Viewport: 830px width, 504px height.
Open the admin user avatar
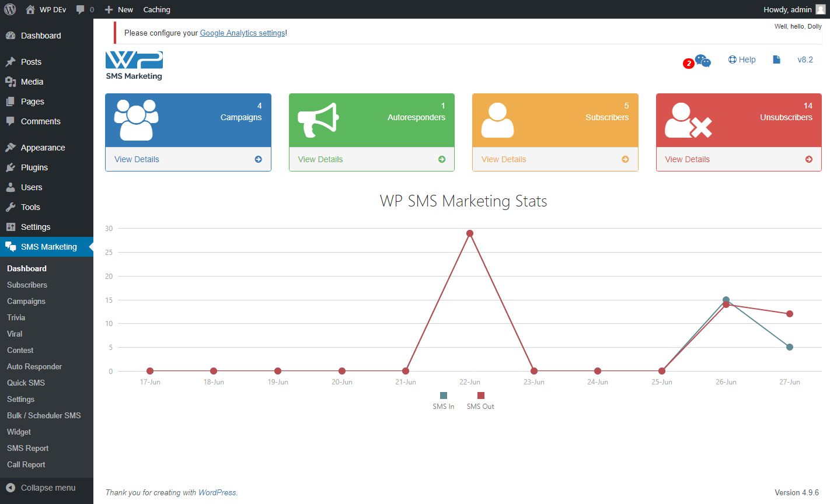820,9
